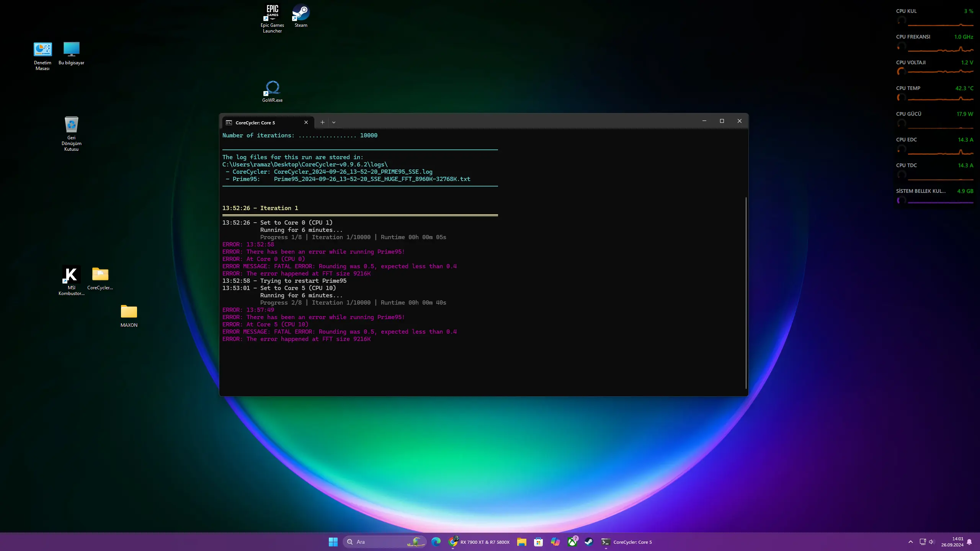Minimize the CoreCycler terminal window
The width and height of the screenshot is (980, 551).
[x=704, y=121]
